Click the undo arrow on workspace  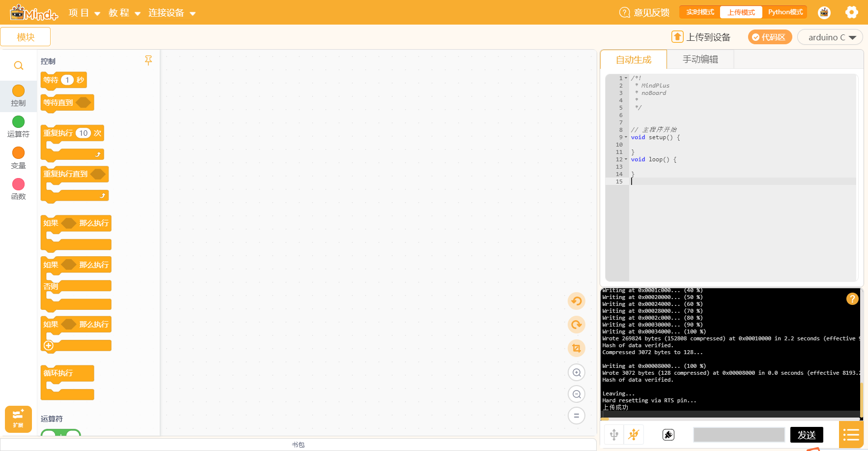coord(577,301)
